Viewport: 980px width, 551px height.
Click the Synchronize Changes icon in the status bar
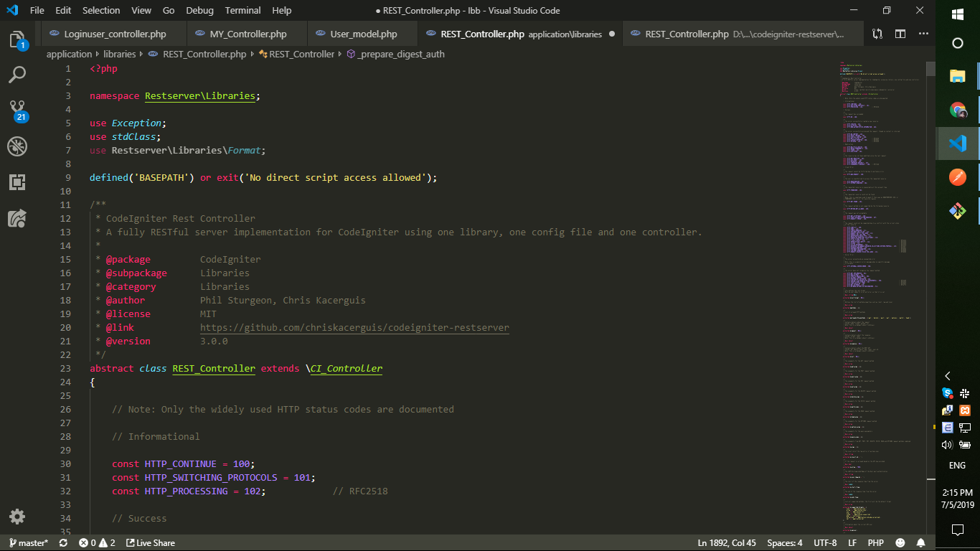(x=62, y=542)
